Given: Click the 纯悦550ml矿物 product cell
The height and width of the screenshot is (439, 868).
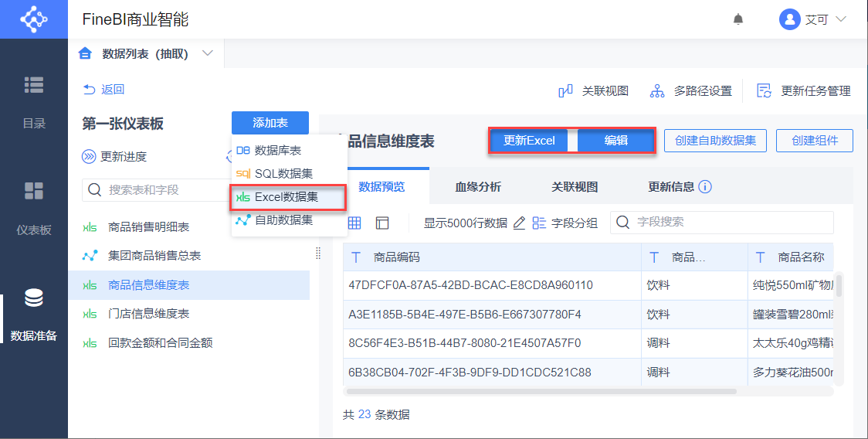Looking at the screenshot, I should [791, 285].
